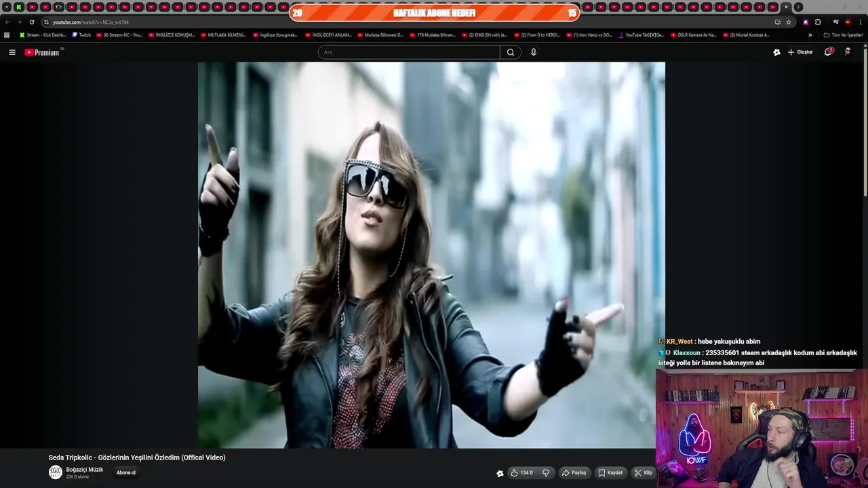Click the streamer webcam overlay
This screenshot has width=868, height=488.
click(762, 428)
